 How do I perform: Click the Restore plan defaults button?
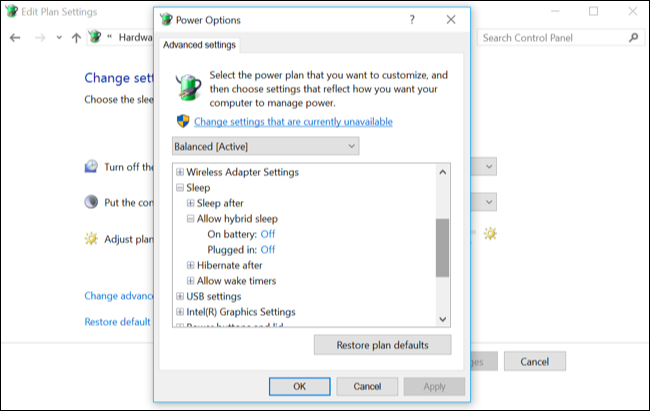(382, 345)
